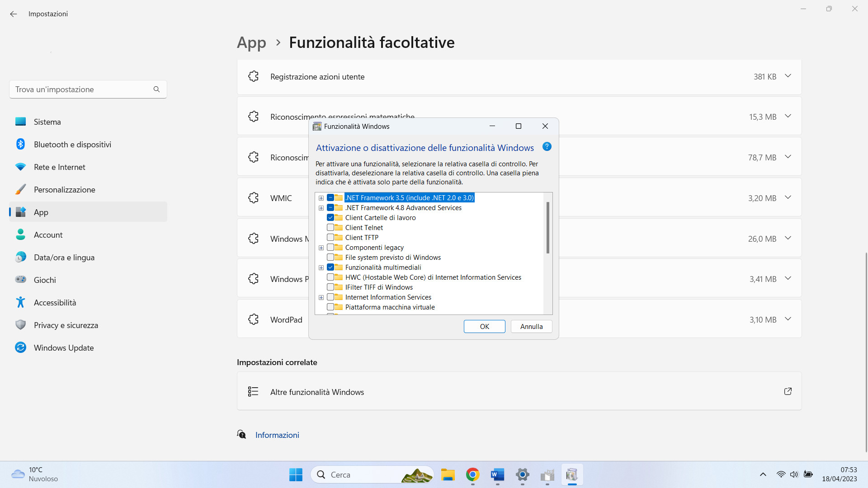This screenshot has width=868, height=488.
Task: Enable Internet Information Services feature
Action: (330, 297)
